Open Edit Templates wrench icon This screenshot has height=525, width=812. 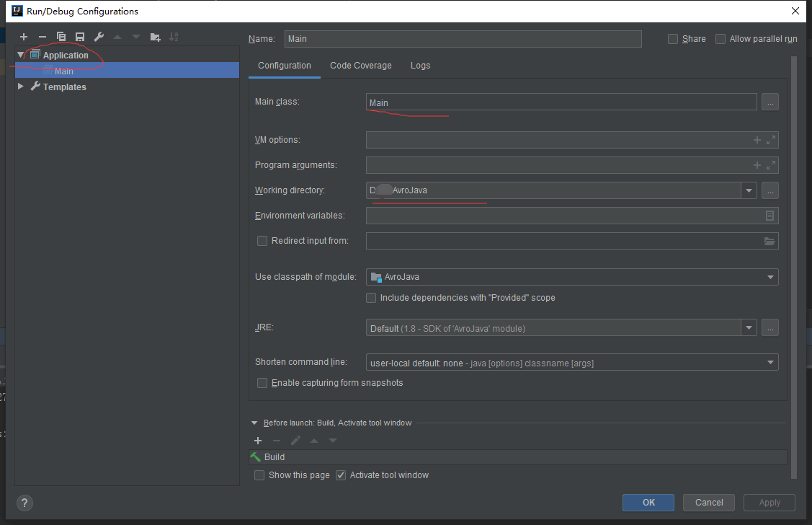click(99, 37)
